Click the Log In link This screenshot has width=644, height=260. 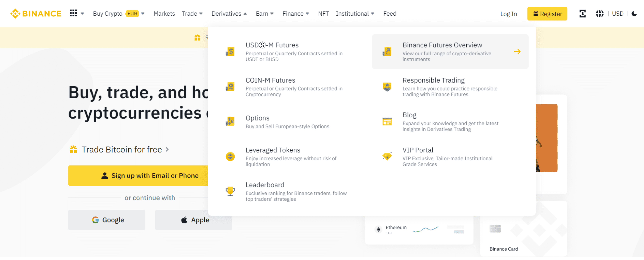[x=508, y=14]
